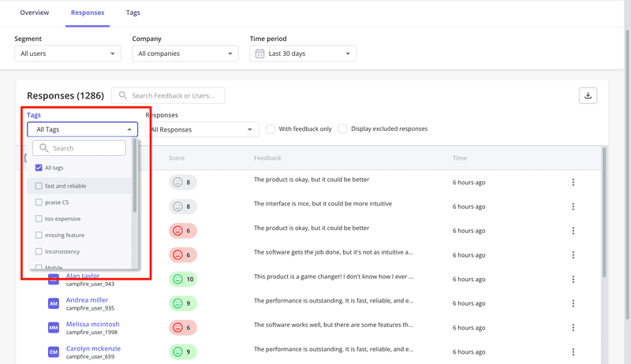Open the 'All Responses' filter dropdown
631x364 pixels.
click(202, 130)
